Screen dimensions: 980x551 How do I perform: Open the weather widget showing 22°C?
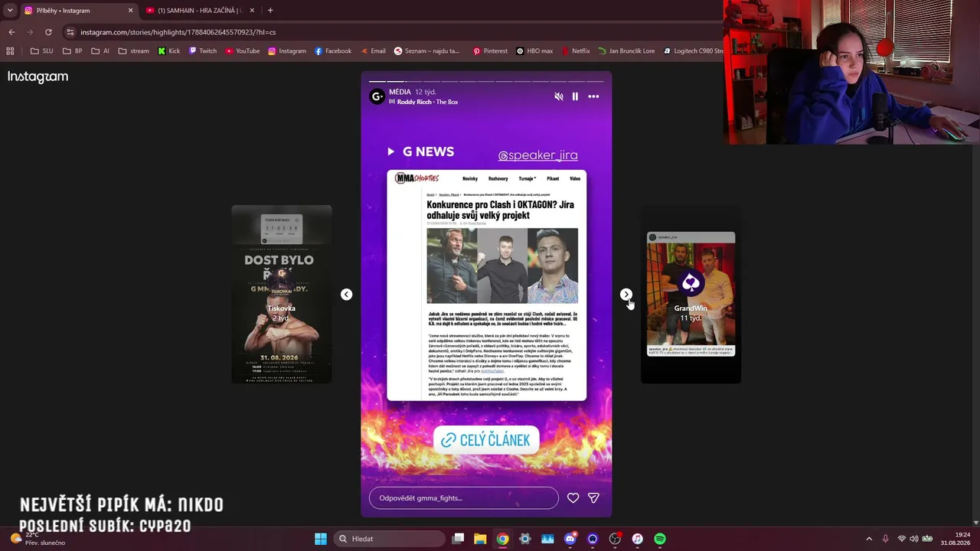(37, 539)
